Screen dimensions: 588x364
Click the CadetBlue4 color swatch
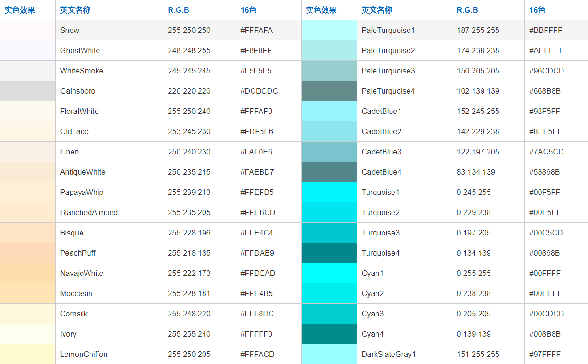pos(329,172)
